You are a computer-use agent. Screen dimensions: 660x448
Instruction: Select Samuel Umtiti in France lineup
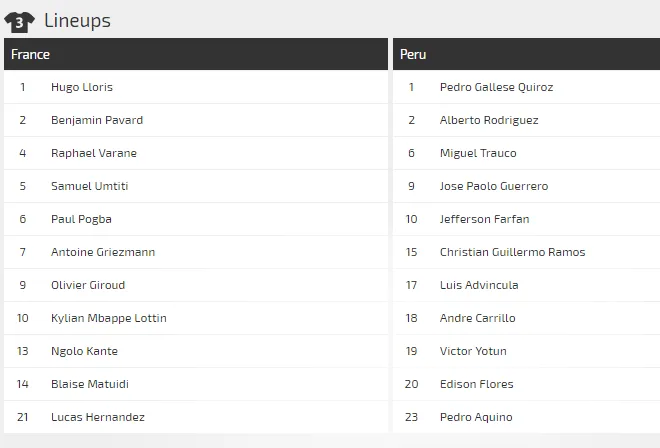(89, 186)
